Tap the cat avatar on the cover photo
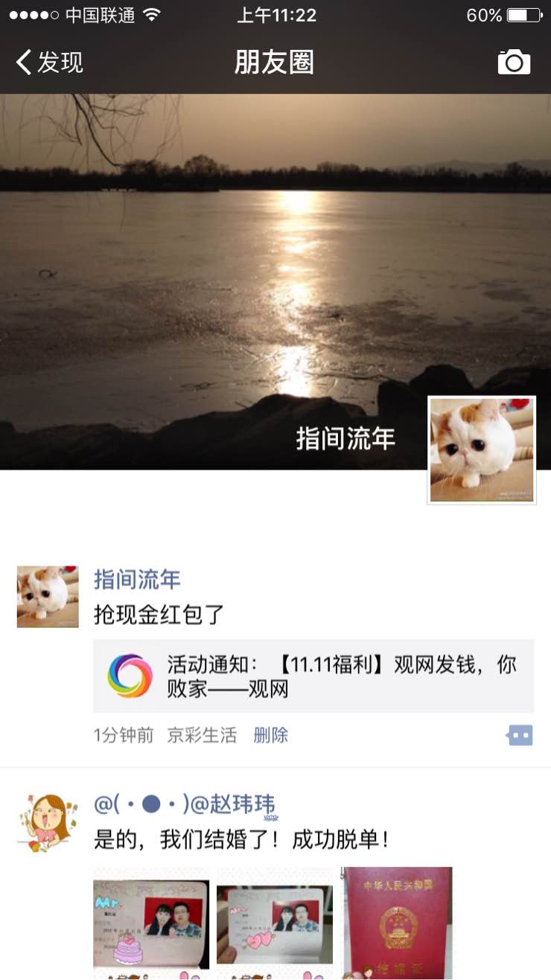551x980 pixels. pos(482,450)
